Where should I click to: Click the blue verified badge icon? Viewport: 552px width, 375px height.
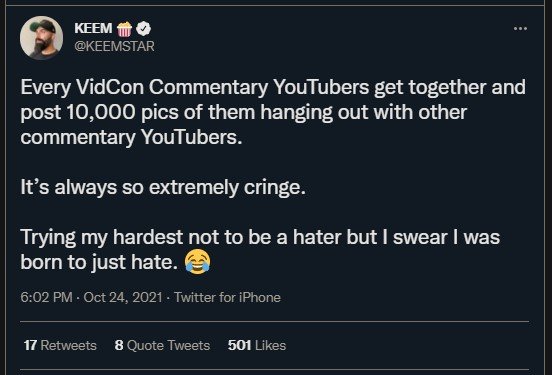coord(143,29)
